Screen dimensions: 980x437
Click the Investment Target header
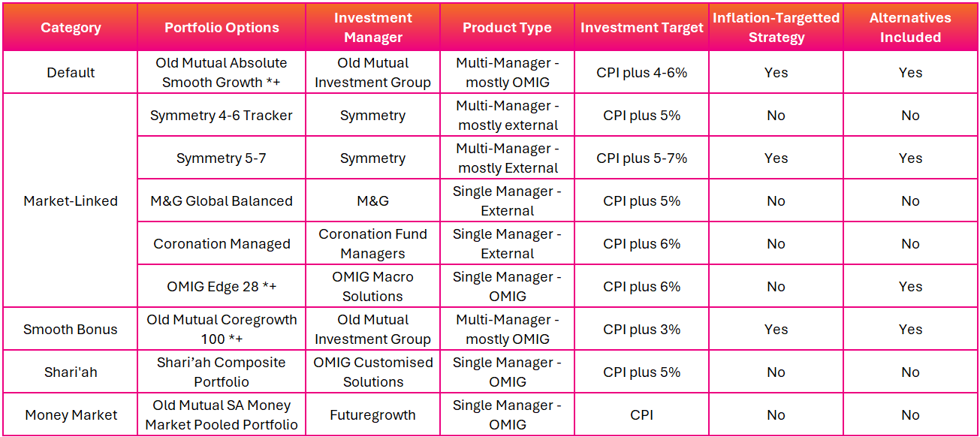click(642, 28)
